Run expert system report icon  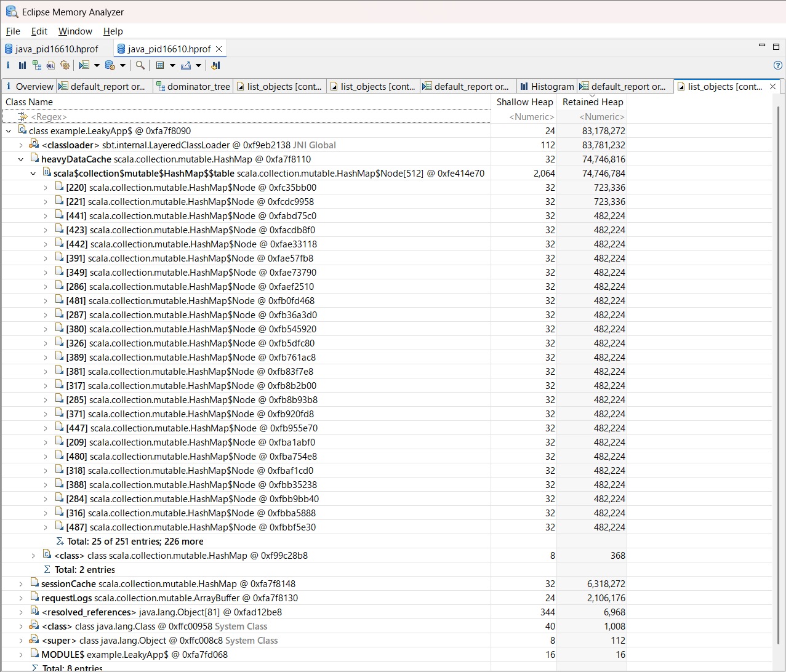coord(84,65)
